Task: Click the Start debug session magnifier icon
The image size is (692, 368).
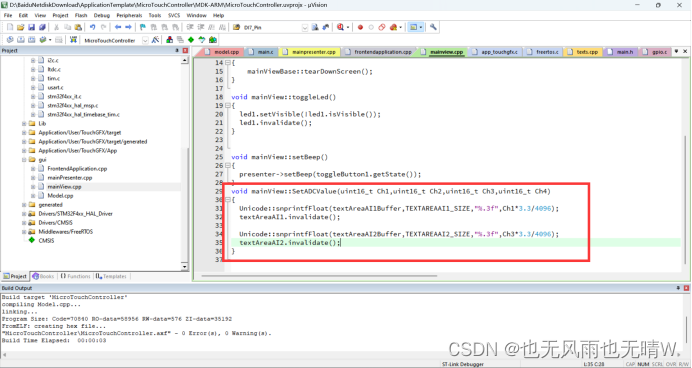Action: (340, 27)
